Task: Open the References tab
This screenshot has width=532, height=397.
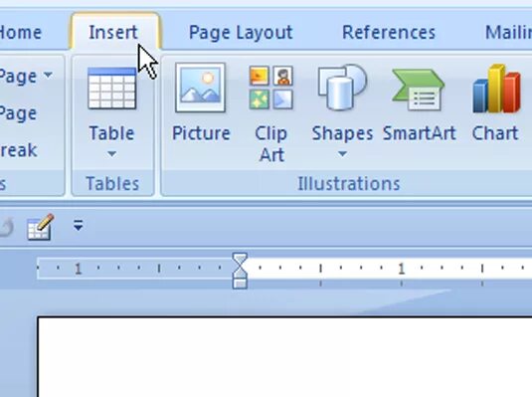Action: 389,33
